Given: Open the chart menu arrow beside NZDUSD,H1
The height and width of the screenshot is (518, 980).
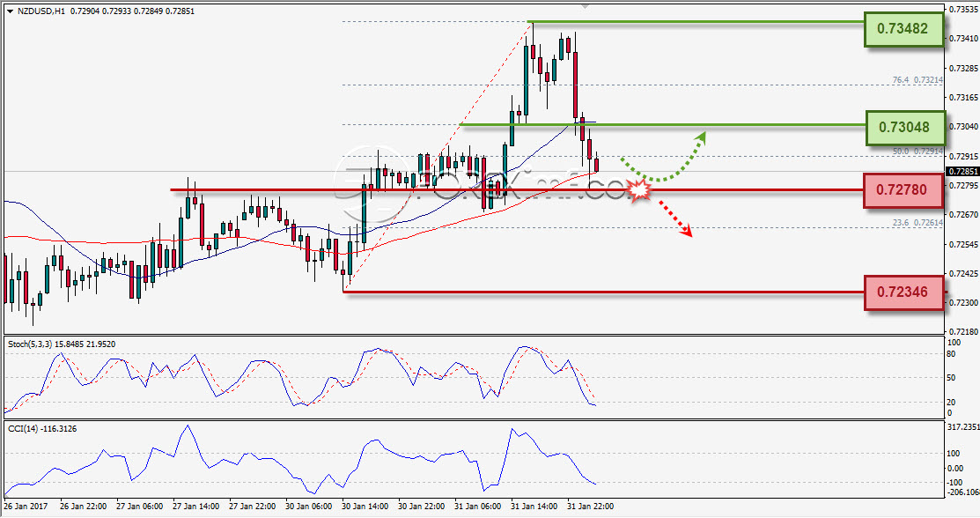Looking at the screenshot, I should click(x=10, y=11).
